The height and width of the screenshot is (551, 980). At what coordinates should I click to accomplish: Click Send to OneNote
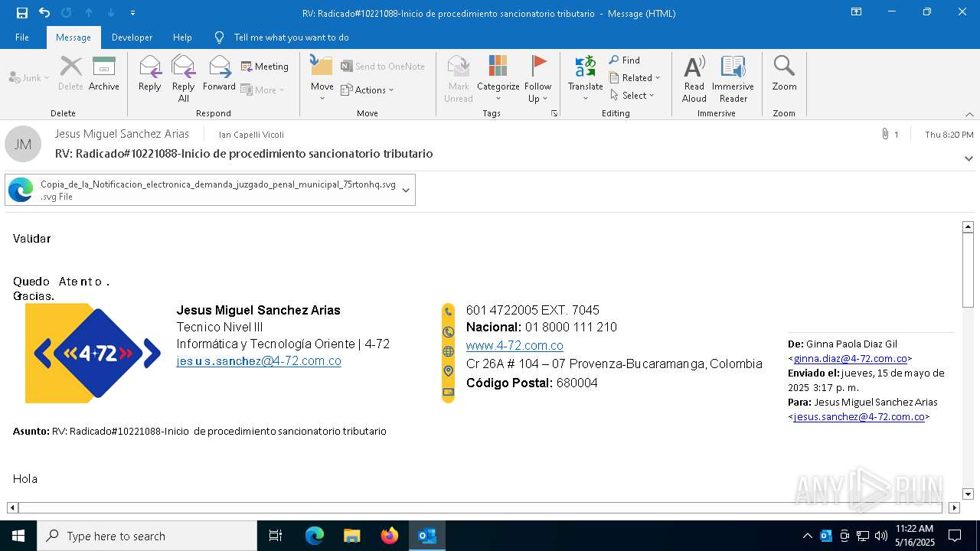tap(383, 67)
